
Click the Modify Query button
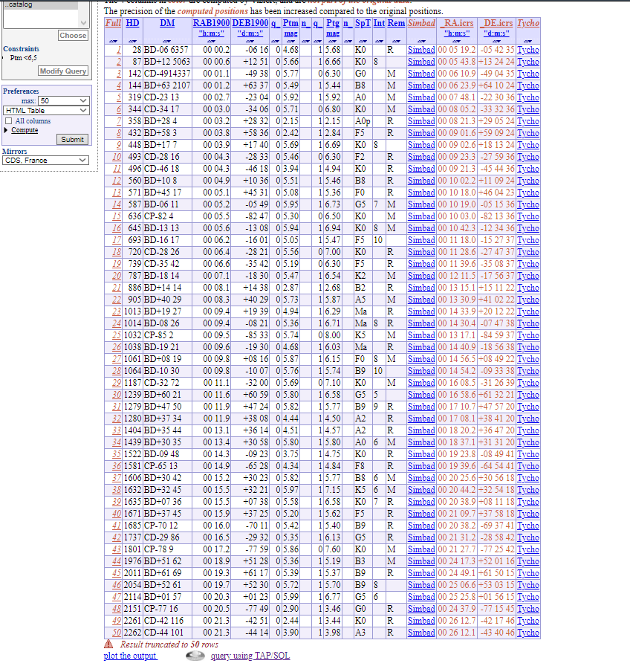[63, 71]
